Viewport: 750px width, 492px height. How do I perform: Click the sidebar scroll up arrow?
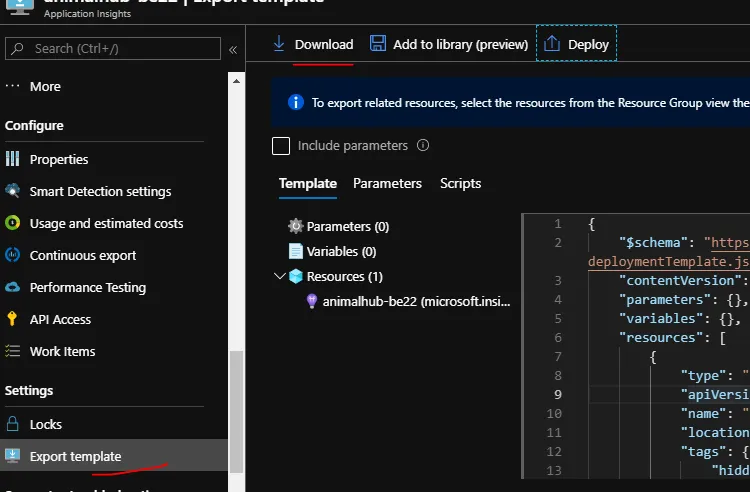coord(236,81)
